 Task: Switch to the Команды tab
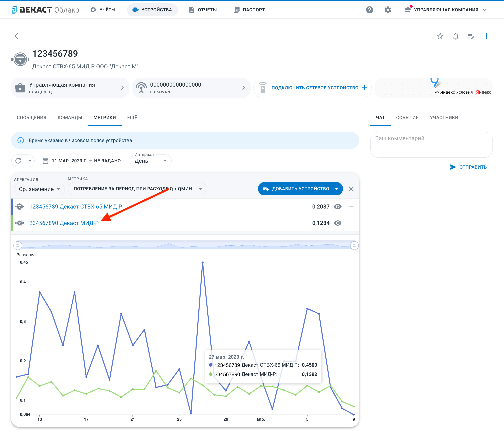(x=70, y=118)
